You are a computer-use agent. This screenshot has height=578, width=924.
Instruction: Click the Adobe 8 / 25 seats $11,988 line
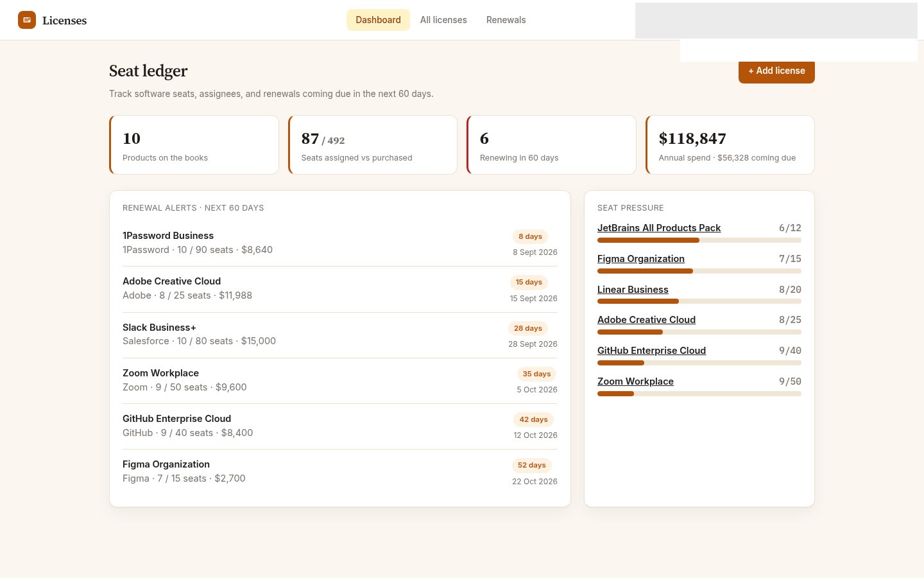187,295
